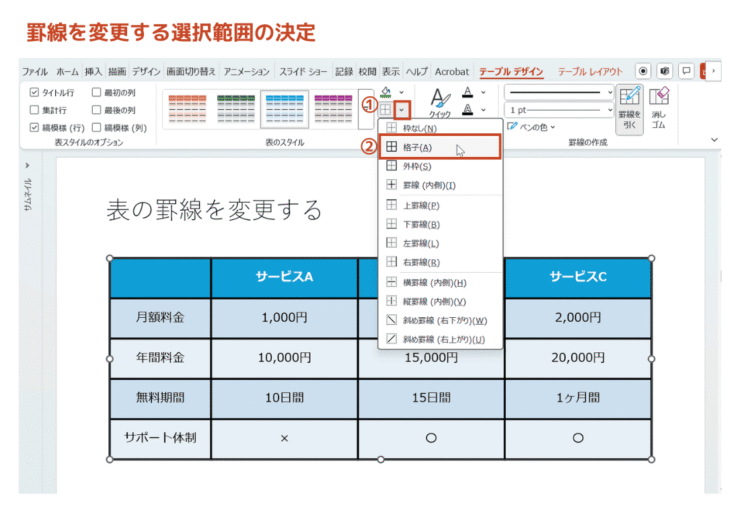Click the borders grid icon button

point(386,110)
